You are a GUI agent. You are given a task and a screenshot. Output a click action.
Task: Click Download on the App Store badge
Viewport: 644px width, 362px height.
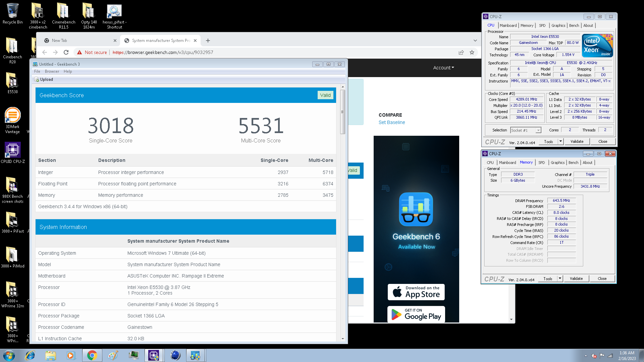pos(416,292)
